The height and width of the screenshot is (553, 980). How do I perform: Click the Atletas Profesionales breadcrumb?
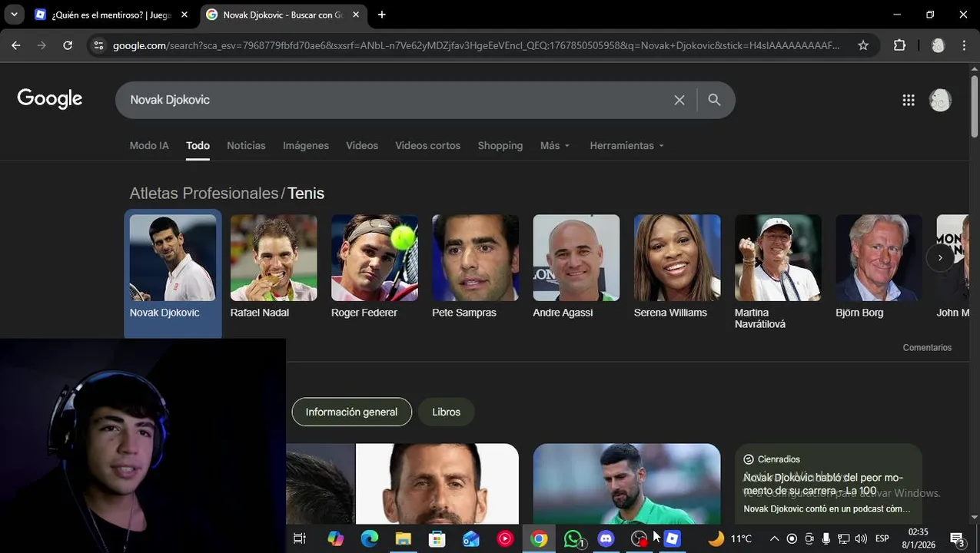click(x=204, y=193)
